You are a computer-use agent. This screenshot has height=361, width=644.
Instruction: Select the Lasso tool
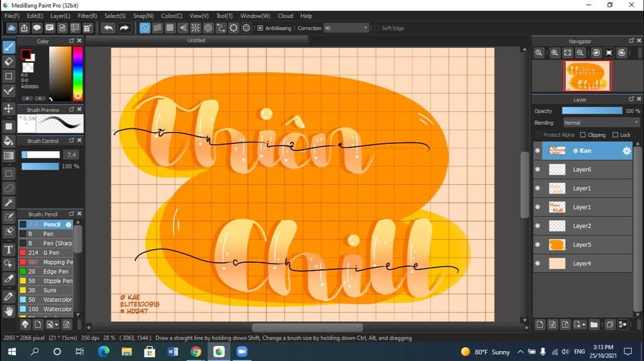click(9, 188)
